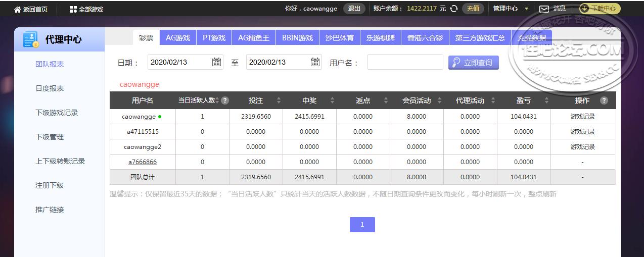This screenshot has height=257, width=644.
Task: Click help icon beside 当日活跃人数
Action: pyautogui.click(x=225, y=100)
